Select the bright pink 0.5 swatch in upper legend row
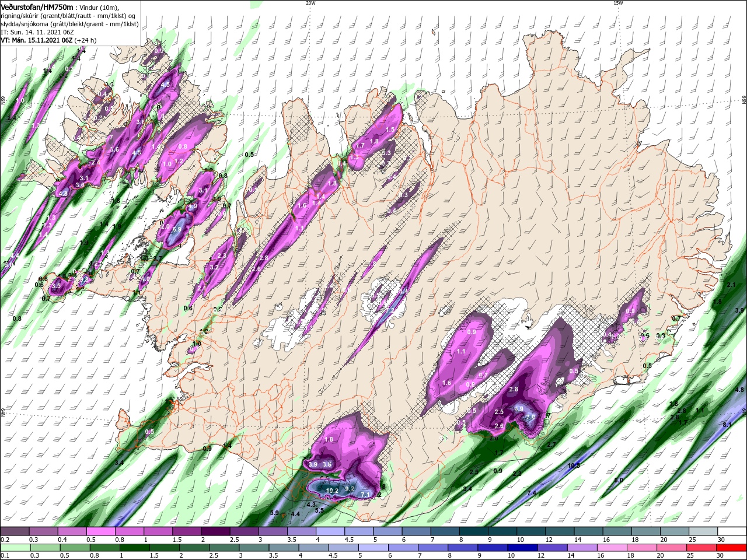Screen dimensions: 747x560 coord(100,531)
